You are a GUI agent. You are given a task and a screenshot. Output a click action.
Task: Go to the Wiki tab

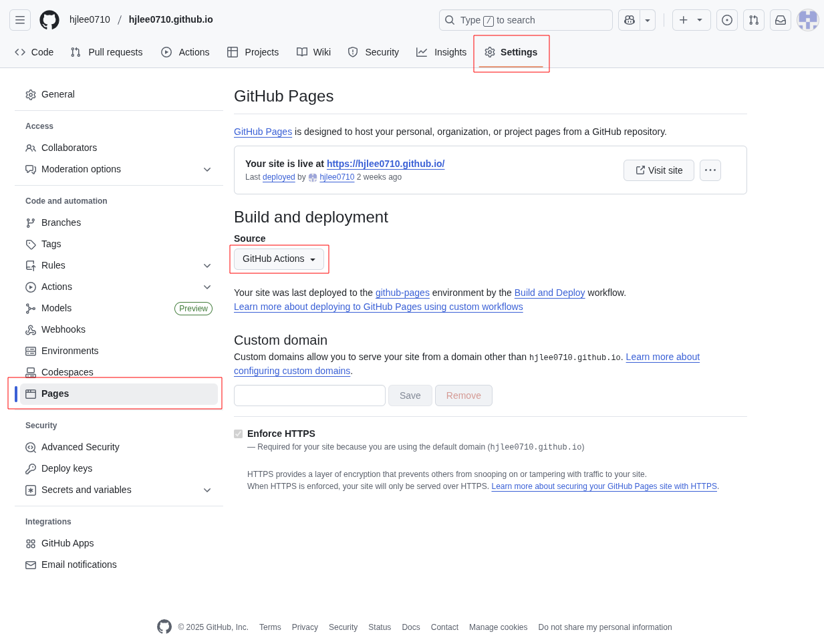(313, 52)
